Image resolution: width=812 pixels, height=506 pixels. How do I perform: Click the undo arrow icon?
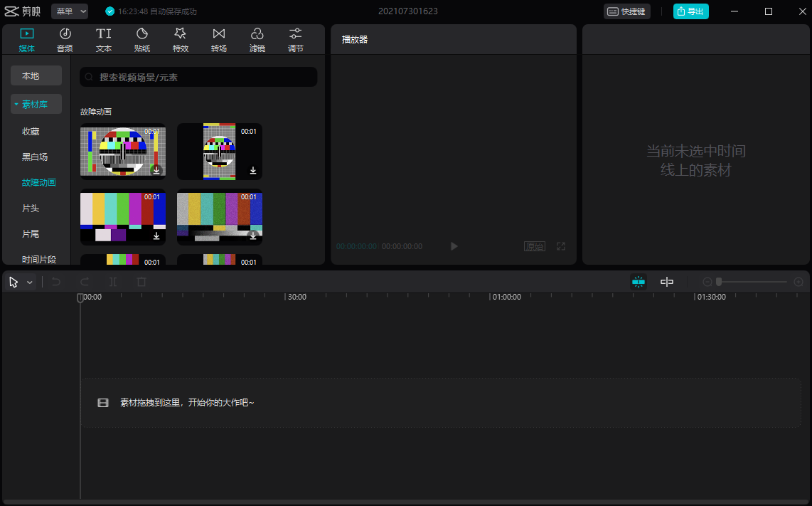pyautogui.click(x=56, y=282)
